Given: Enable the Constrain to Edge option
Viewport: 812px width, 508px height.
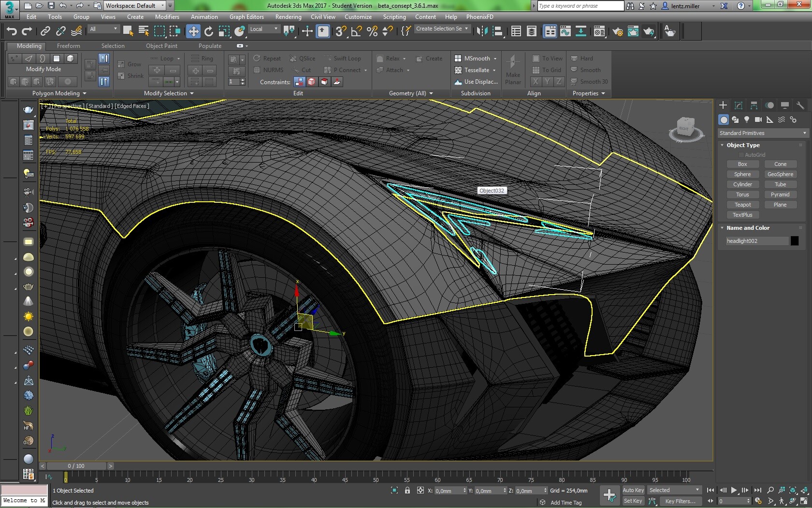Looking at the screenshot, I should pyautogui.click(x=312, y=82).
